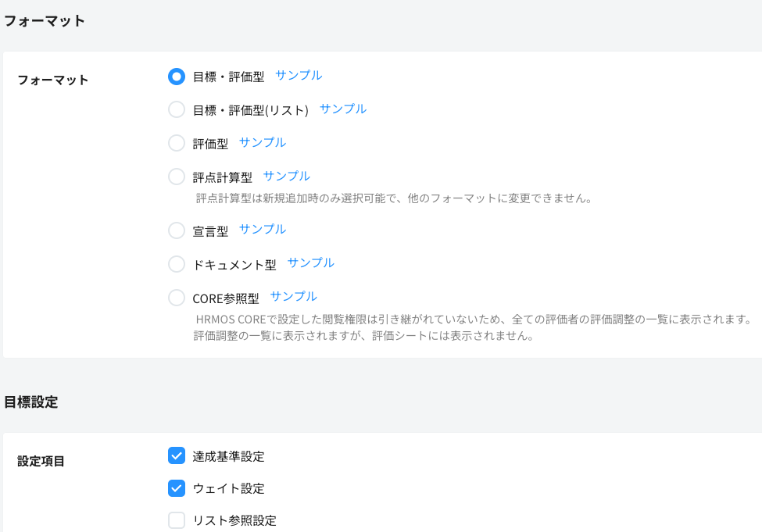This screenshot has width=762, height=532.
Task: Open the ドキュメント型 サンプル link
Action: 311,262
